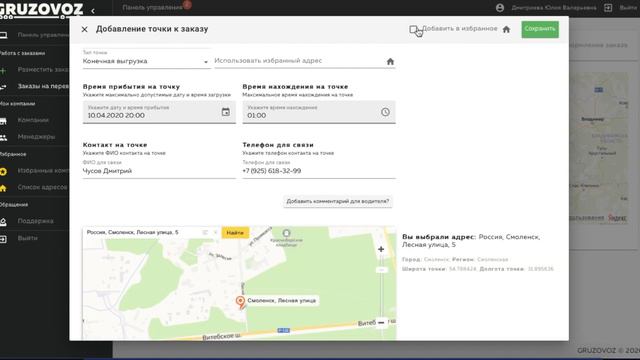Image resolution: width=640 pixels, height=360 pixels.
Task: Click the yellow home icon in sidebar
Action: (3, 188)
